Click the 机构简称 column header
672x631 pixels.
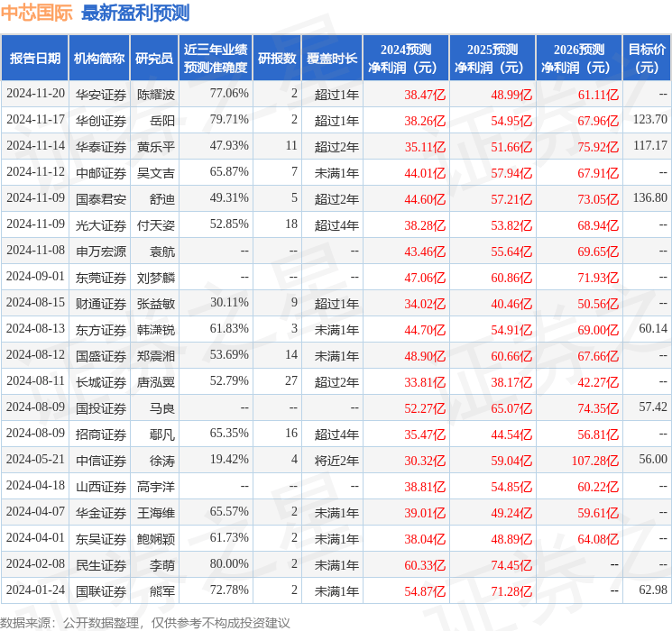pos(99,59)
